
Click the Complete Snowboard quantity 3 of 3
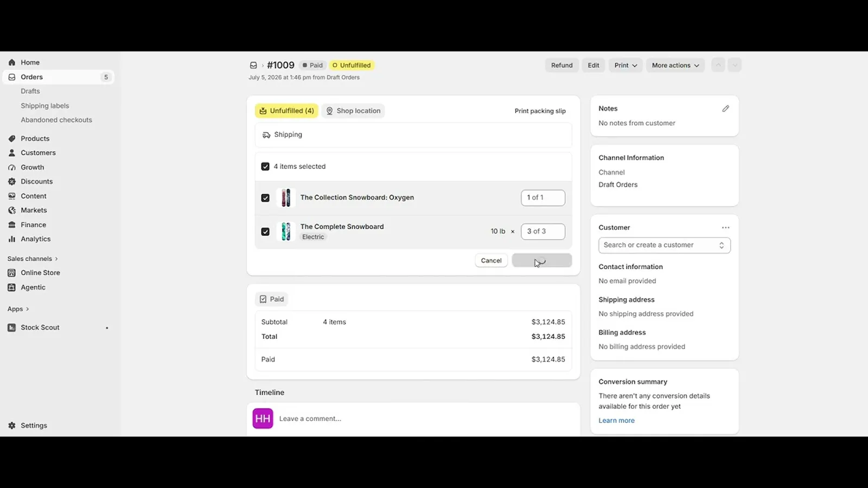click(x=543, y=232)
